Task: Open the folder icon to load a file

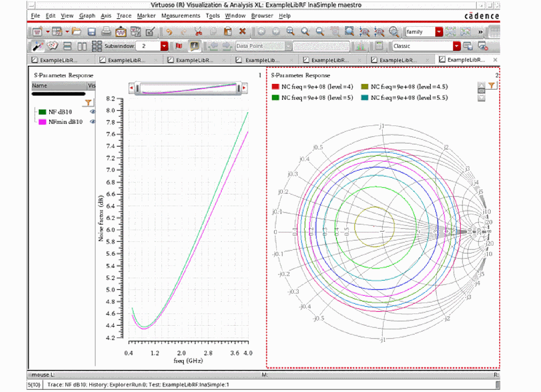Action: 76,32
